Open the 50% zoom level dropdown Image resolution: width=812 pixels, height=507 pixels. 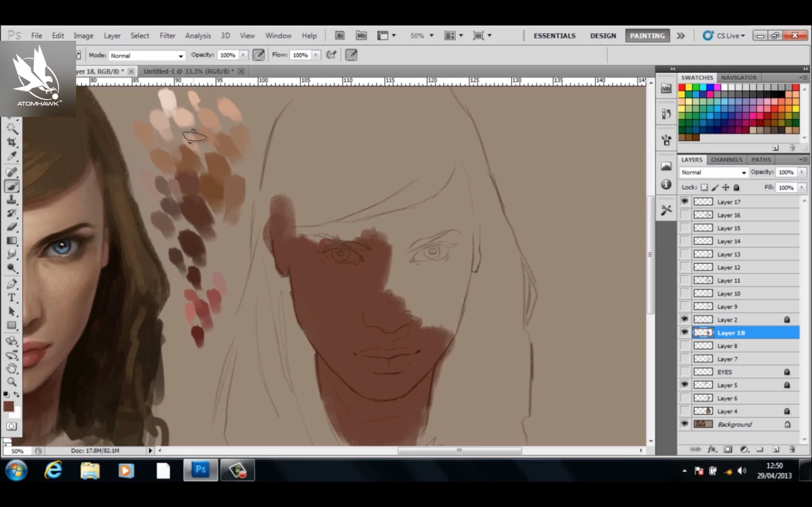[x=432, y=35]
